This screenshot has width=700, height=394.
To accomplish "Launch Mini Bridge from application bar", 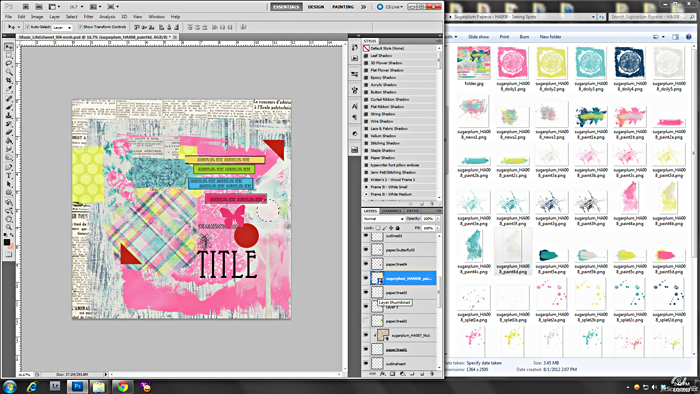I will coord(39,7).
